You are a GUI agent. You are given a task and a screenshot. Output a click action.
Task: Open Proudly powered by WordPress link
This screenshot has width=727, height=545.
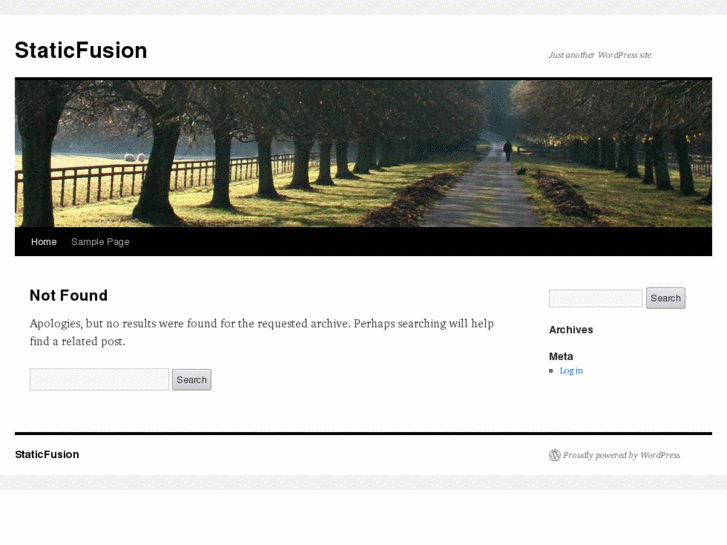[x=621, y=455]
